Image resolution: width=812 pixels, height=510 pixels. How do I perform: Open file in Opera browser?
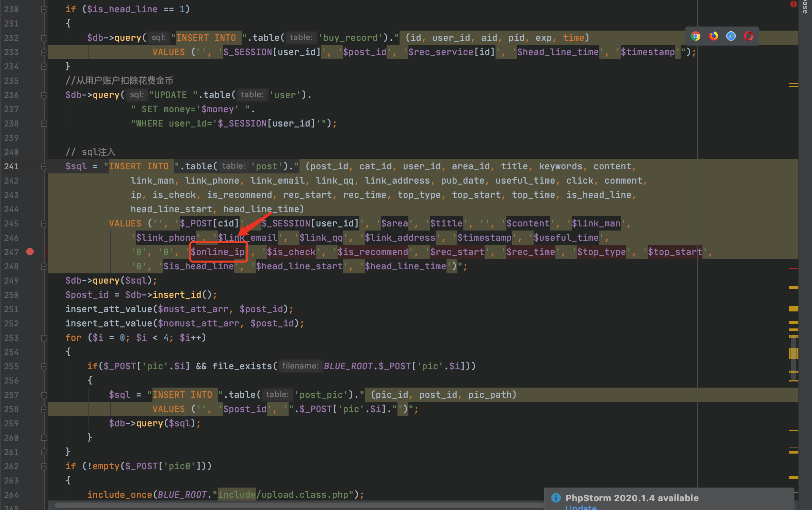[749, 36]
